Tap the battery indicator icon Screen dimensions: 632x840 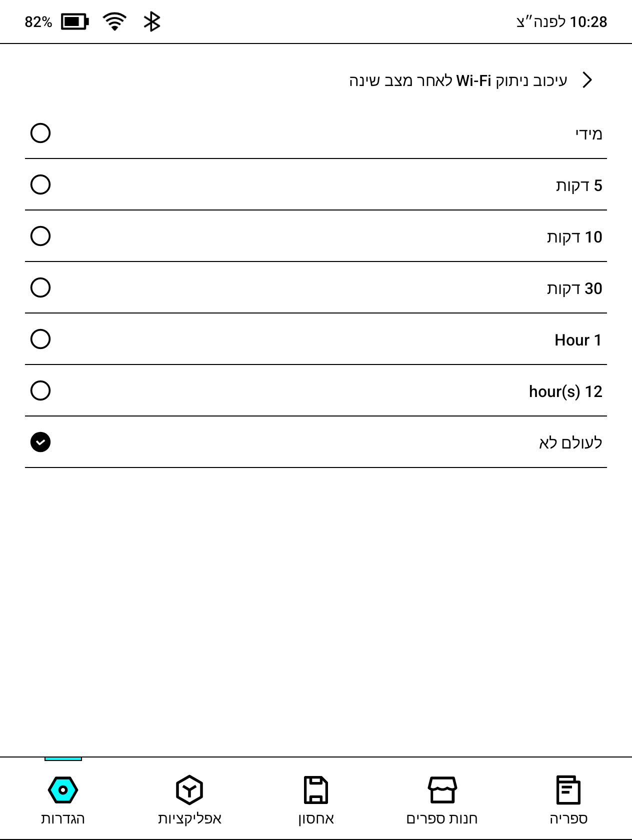pyautogui.click(x=75, y=22)
